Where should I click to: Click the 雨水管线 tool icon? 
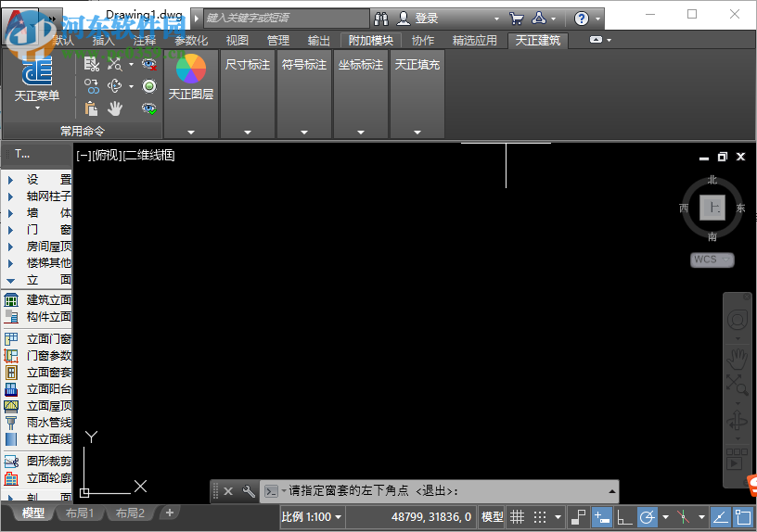point(11,423)
